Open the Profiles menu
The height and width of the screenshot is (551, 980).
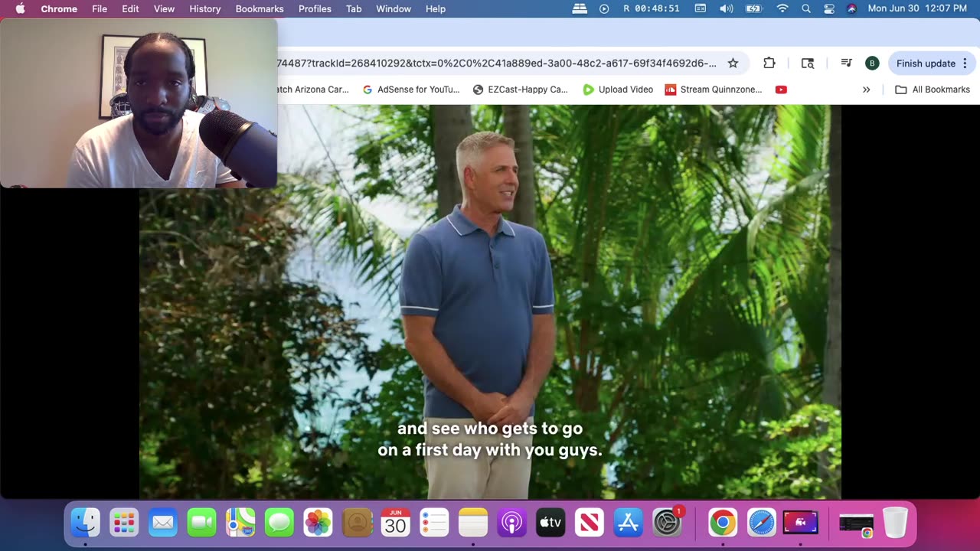315,8
